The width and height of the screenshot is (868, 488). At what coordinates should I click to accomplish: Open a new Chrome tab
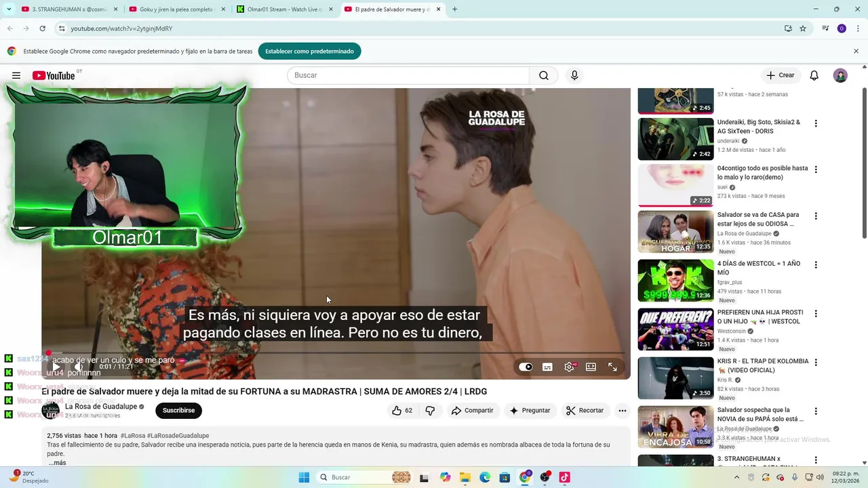[454, 9]
